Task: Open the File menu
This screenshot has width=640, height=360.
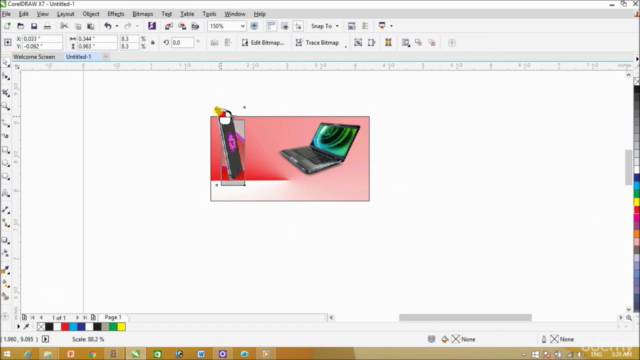Action: pyautogui.click(x=6, y=14)
